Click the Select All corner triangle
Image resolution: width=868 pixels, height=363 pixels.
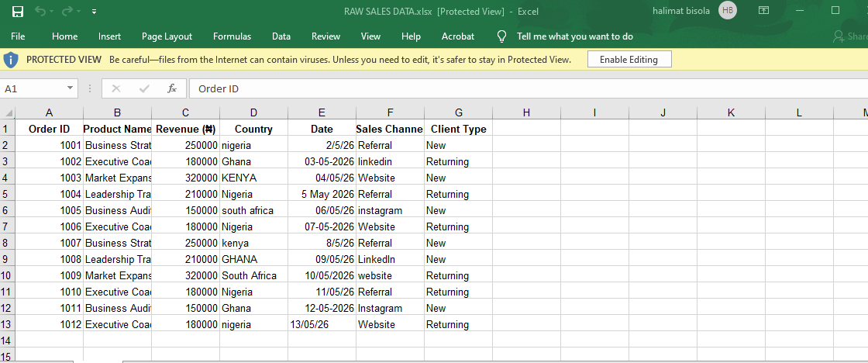(x=9, y=112)
